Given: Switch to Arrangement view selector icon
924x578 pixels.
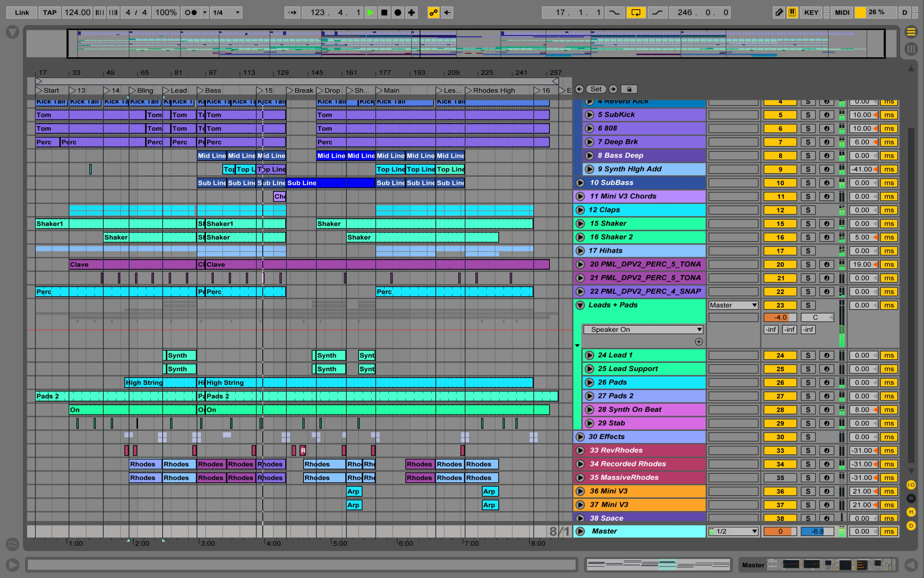Looking at the screenshot, I should click(x=911, y=32).
